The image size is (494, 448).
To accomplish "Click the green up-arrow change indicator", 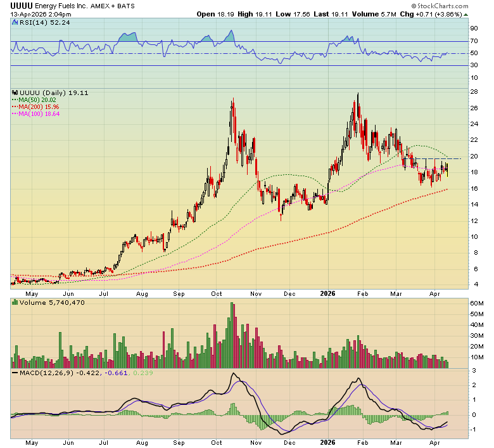I will coord(465,15).
